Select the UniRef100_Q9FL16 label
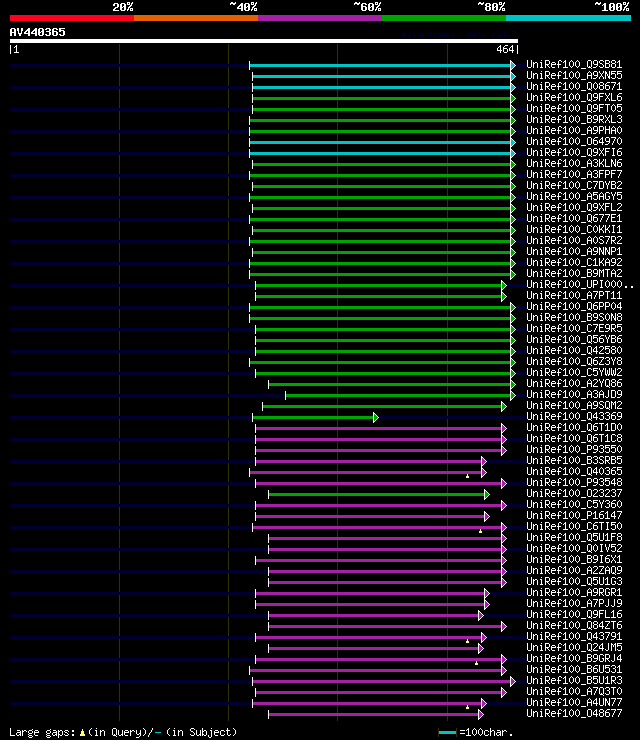Screen dimensions: 640x740 tap(574, 614)
